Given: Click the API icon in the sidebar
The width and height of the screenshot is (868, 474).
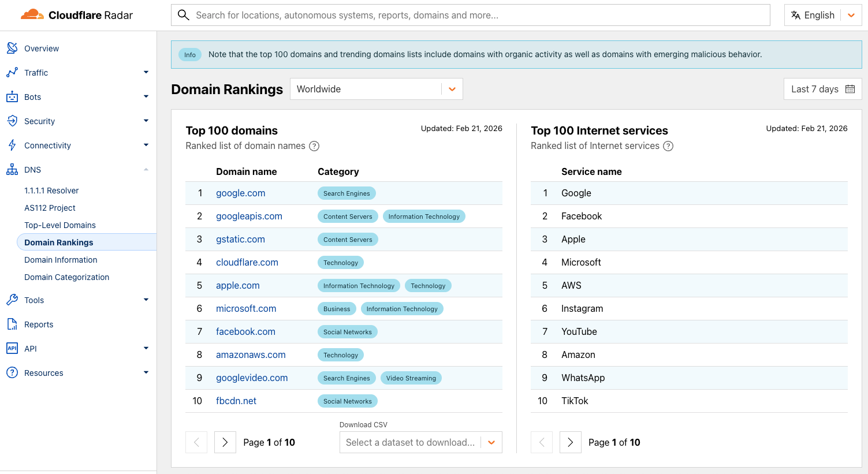Looking at the screenshot, I should point(12,349).
